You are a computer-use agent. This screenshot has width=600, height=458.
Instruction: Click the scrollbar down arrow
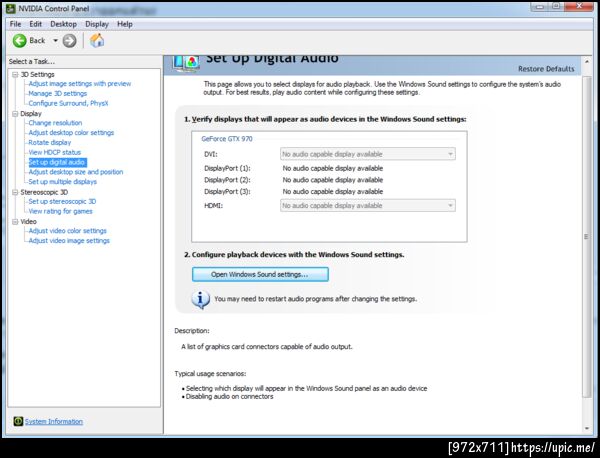click(x=587, y=429)
